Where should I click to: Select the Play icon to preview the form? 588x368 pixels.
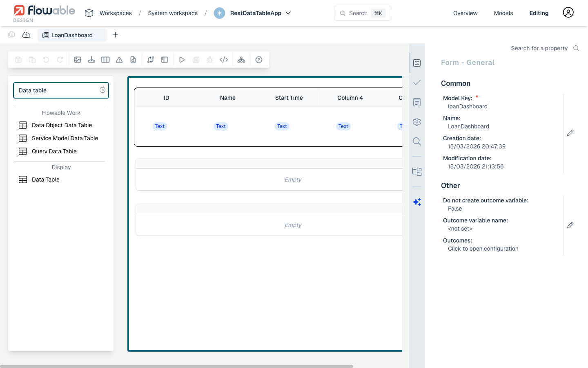click(x=182, y=59)
